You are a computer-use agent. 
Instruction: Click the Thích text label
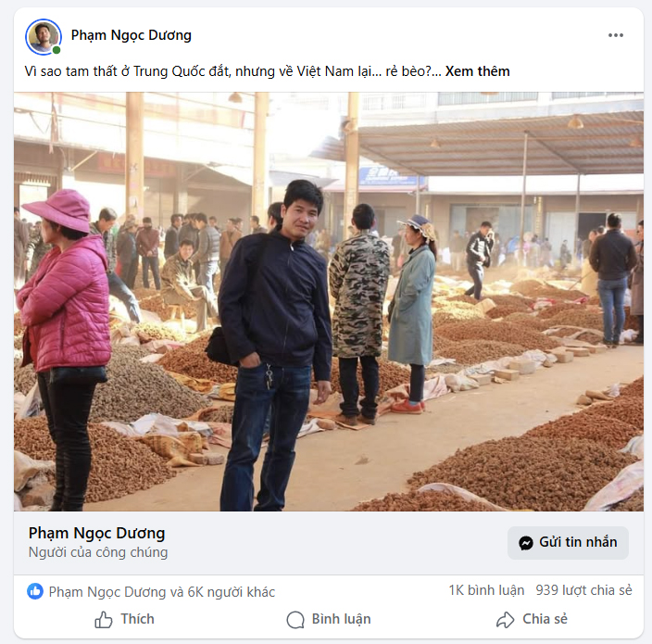[x=137, y=619]
